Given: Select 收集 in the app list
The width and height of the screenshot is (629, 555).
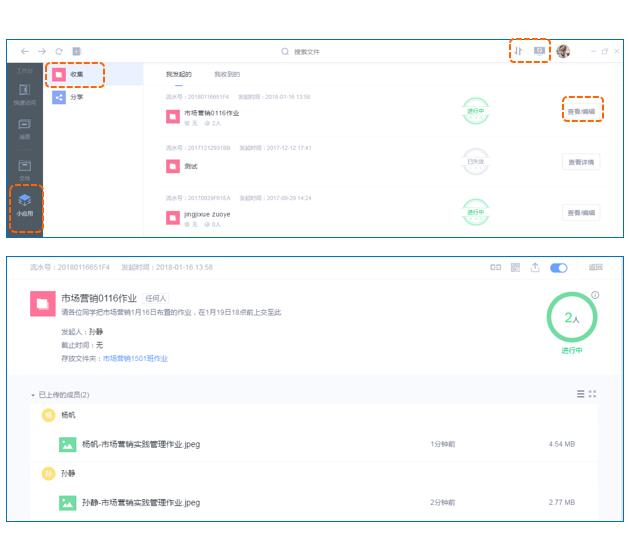Looking at the screenshot, I should pyautogui.click(x=75, y=73).
